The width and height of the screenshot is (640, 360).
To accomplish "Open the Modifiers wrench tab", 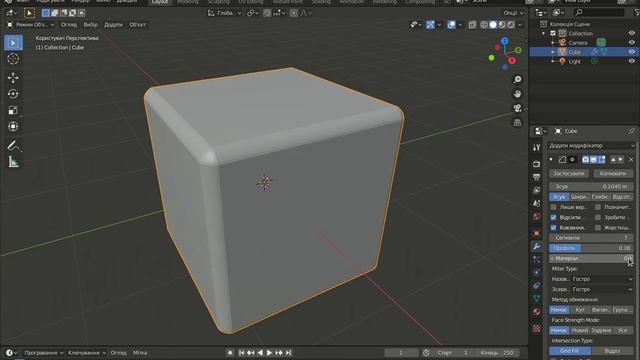I will coord(536,246).
